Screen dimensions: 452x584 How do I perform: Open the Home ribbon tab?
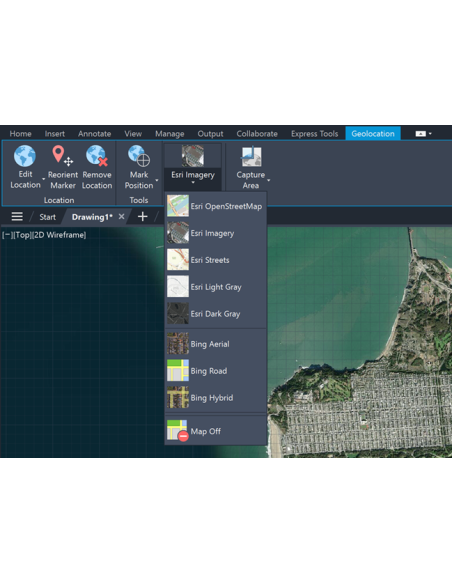point(20,134)
